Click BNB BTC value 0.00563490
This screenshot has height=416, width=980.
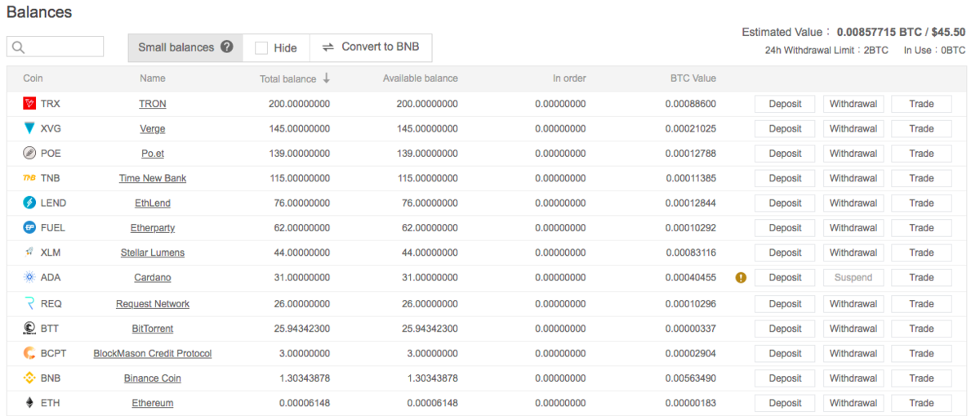[690, 378]
